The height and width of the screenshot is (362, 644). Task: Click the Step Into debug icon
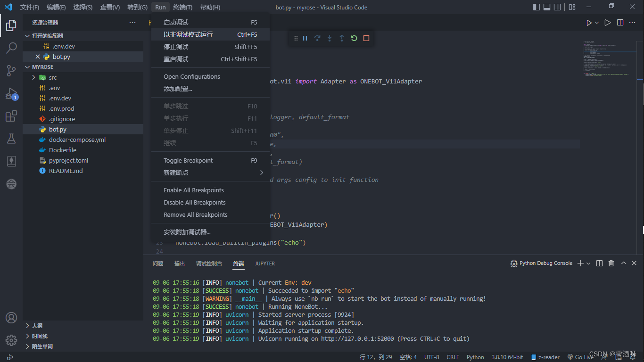(x=330, y=38)
